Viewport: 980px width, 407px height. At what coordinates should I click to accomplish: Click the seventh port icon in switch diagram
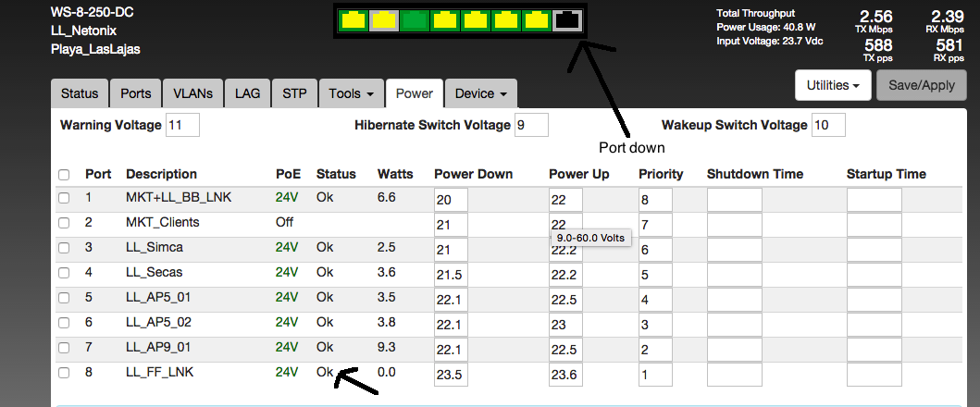(x=536, y=20)
